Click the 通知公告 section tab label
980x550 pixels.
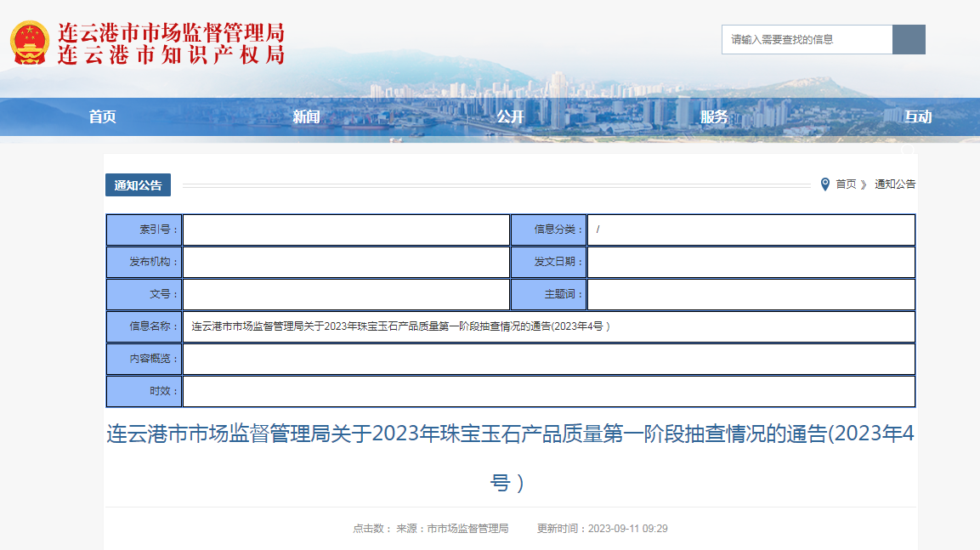(x=139, y=185)
